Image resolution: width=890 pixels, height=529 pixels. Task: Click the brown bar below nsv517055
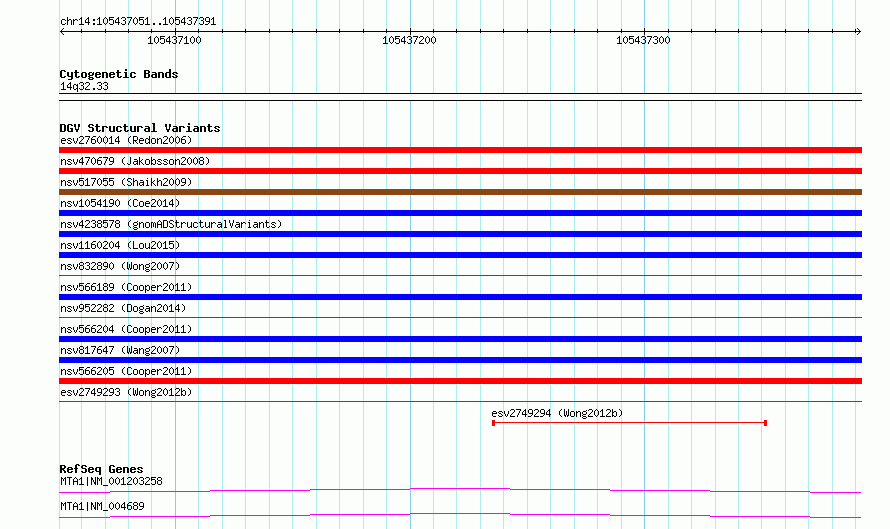[460, 192]
